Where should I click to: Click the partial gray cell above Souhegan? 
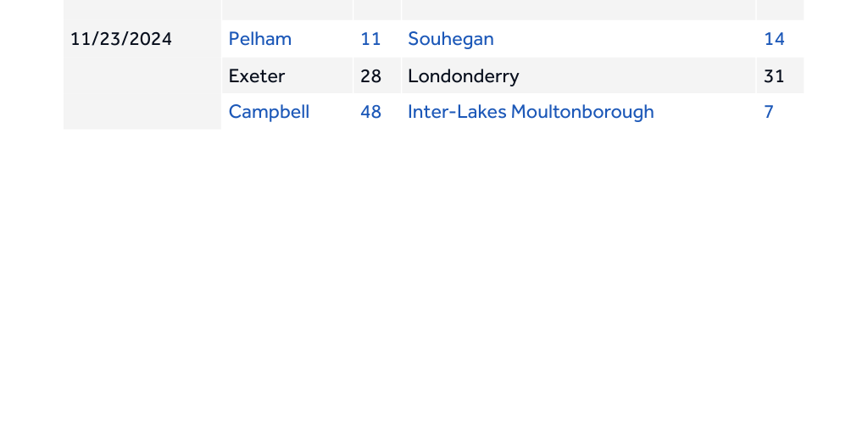pyautogui.click(x=578, y=9)
